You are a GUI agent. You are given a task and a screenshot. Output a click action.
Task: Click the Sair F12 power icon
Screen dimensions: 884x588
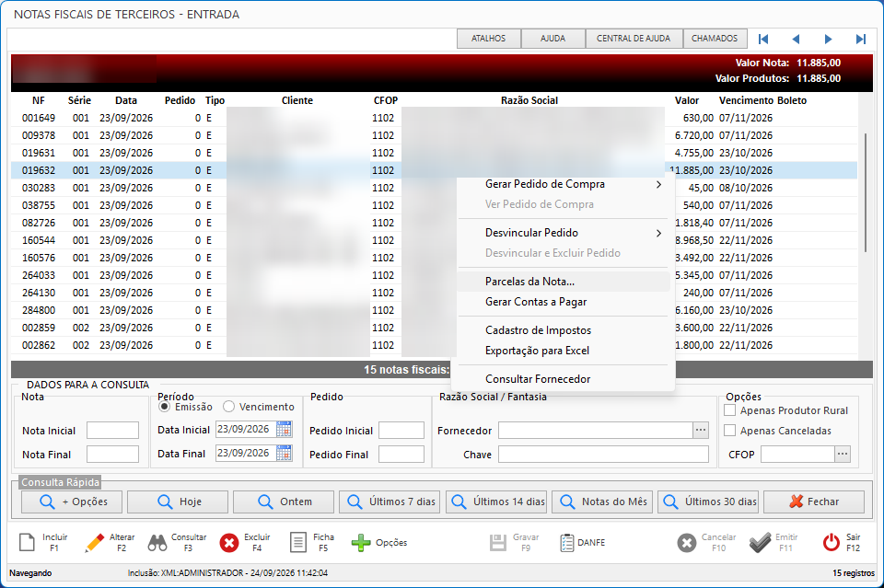click(x=832, y=542)
